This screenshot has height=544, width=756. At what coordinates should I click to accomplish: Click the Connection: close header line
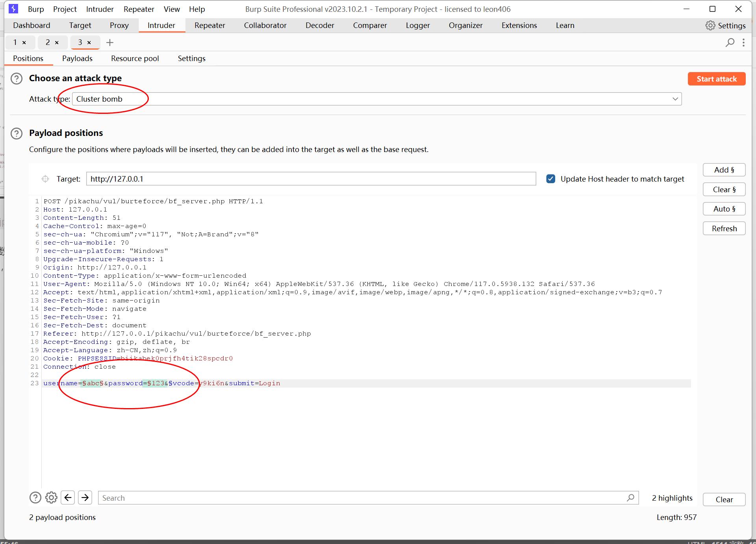(80, 367)
